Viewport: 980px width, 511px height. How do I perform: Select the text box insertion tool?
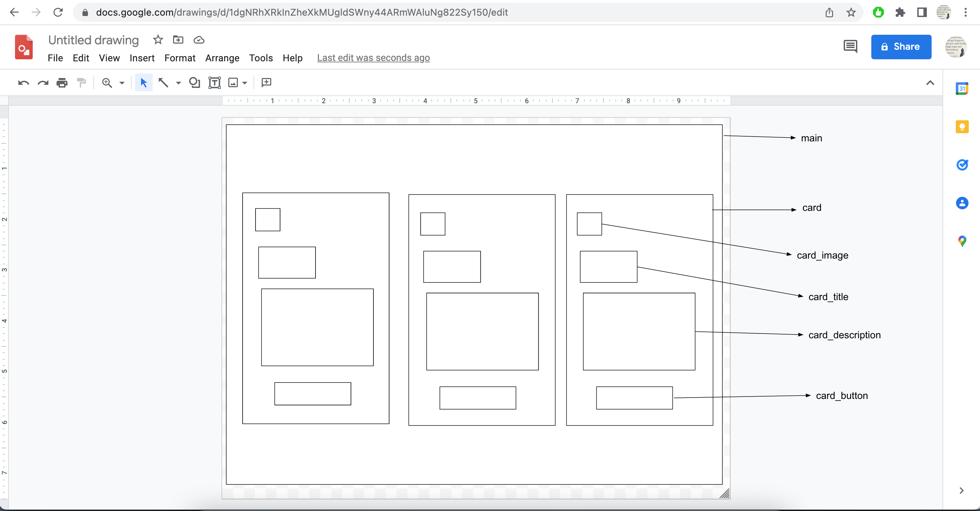(x=215, y=82)
